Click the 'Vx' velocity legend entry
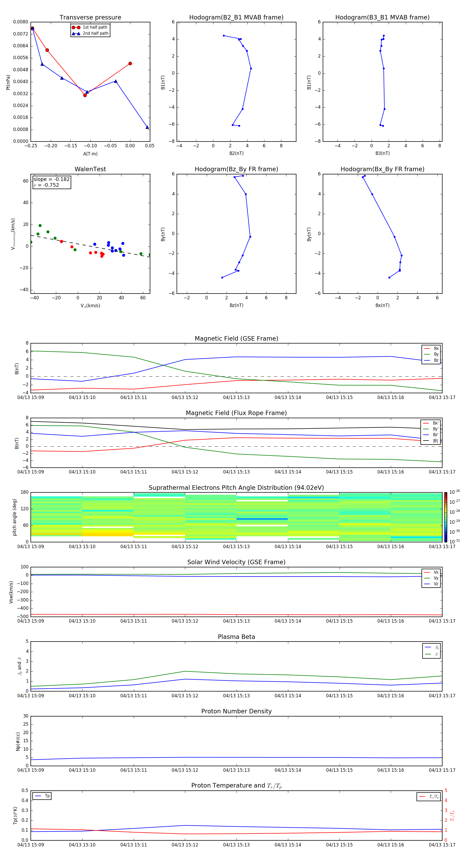This screenshot has height=868, width=473. pos(431,572)
